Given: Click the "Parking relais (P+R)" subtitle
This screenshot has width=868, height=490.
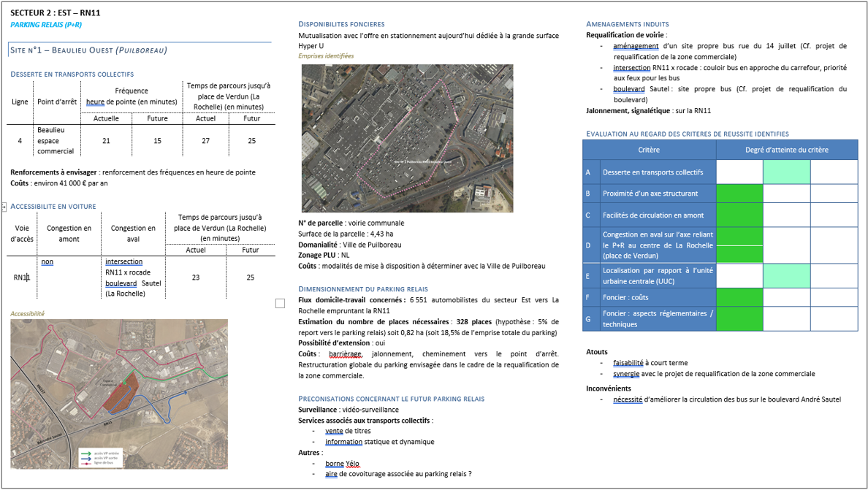Looking at the screenshot, I should pyautogui.click(x=46, y=25).
